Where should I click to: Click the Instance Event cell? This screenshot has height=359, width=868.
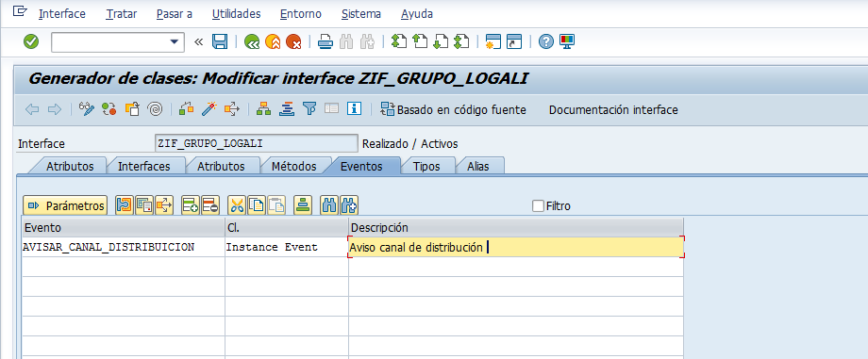287,247
